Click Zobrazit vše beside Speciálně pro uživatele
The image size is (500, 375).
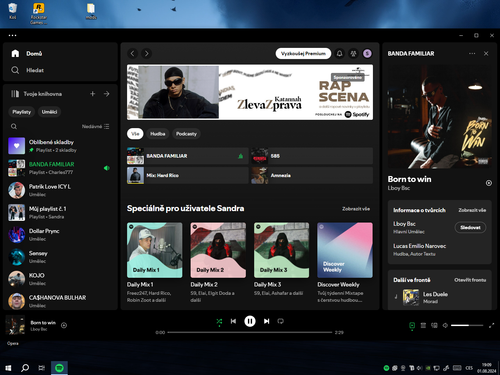356,209
